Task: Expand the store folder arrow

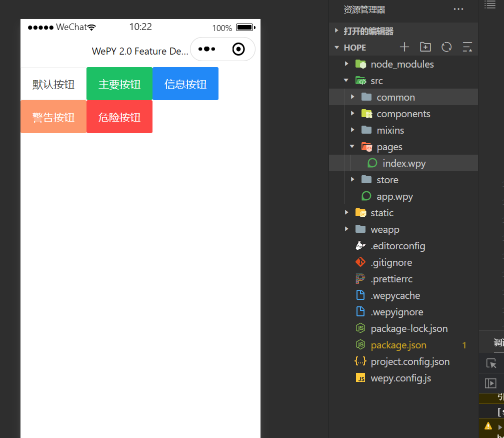Action: pyautogui.click(x=352, y=180)
